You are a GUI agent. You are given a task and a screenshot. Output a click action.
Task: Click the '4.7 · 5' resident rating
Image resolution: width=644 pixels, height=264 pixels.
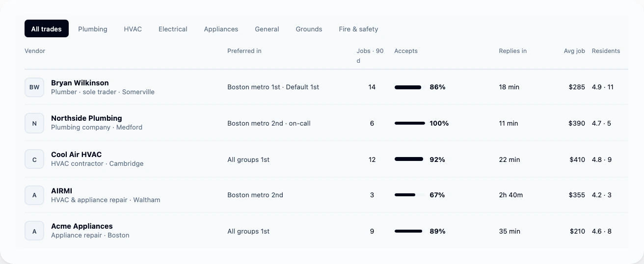tap(601, 124)
